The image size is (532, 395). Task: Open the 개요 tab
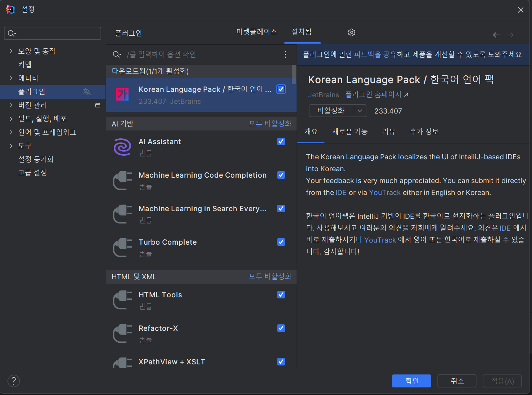point(311,132)
